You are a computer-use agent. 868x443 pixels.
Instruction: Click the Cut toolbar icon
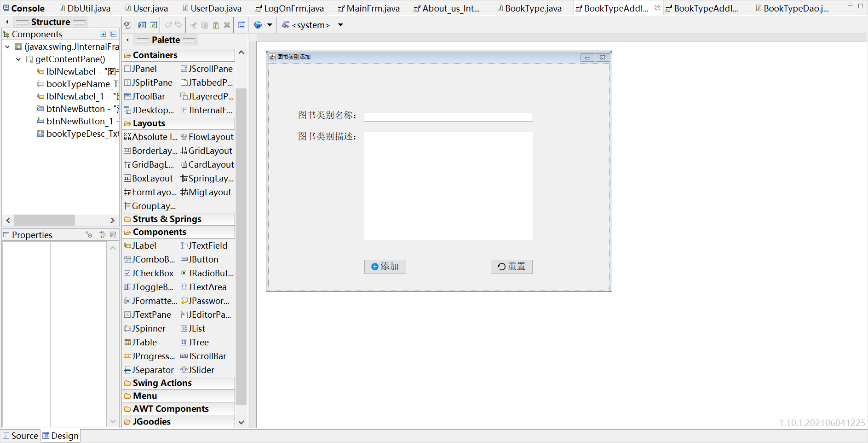(193, 25)
